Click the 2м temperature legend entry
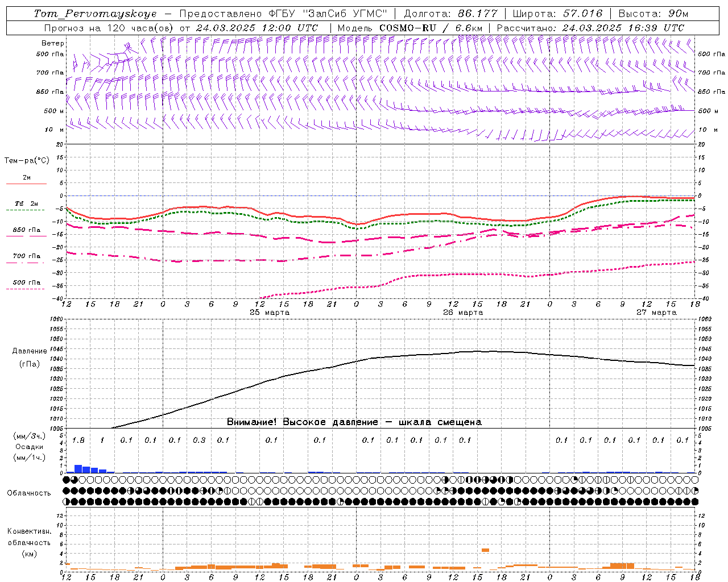Image resolution: width=728 pixels, height=582 pixels. coord(26,178)
